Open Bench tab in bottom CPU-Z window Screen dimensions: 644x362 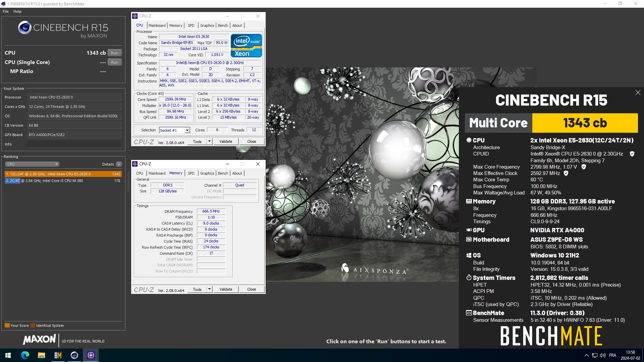pyautogui.click(x=223, y=173)
